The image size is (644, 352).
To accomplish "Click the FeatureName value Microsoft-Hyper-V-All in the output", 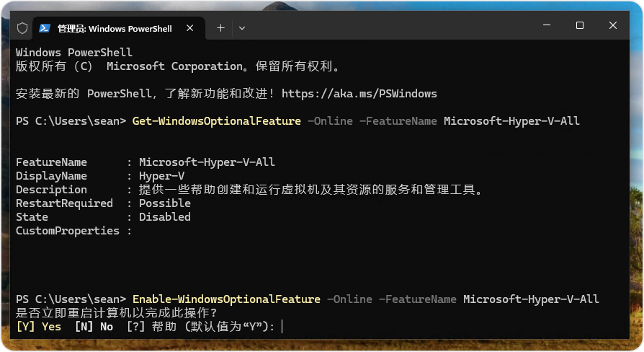I will (x=207, y=162).
